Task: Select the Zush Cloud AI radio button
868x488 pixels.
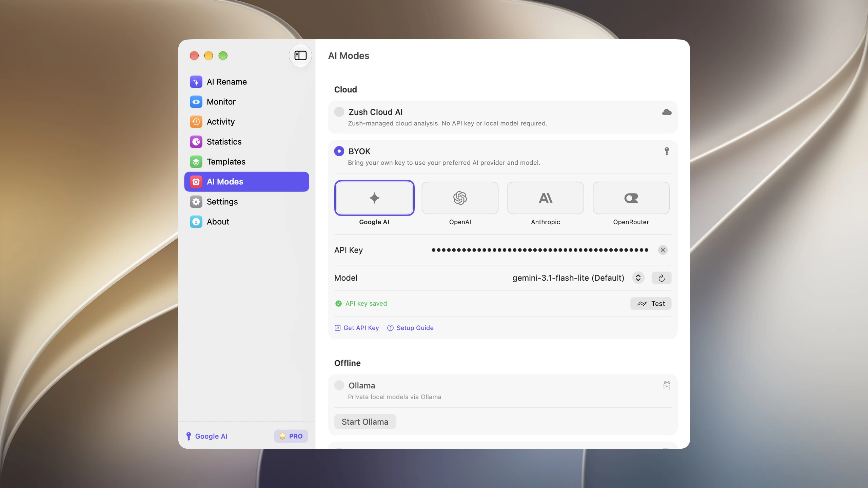Action: click(339, 112)
